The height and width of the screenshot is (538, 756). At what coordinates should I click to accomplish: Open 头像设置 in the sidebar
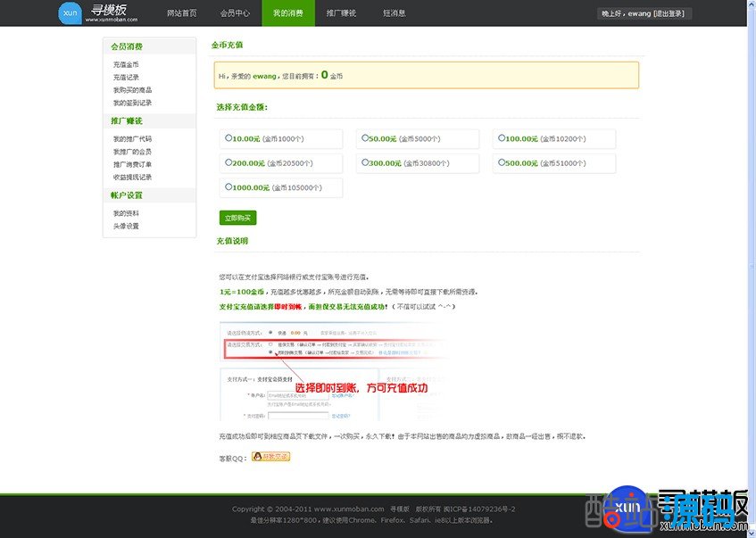click(126, 226)
